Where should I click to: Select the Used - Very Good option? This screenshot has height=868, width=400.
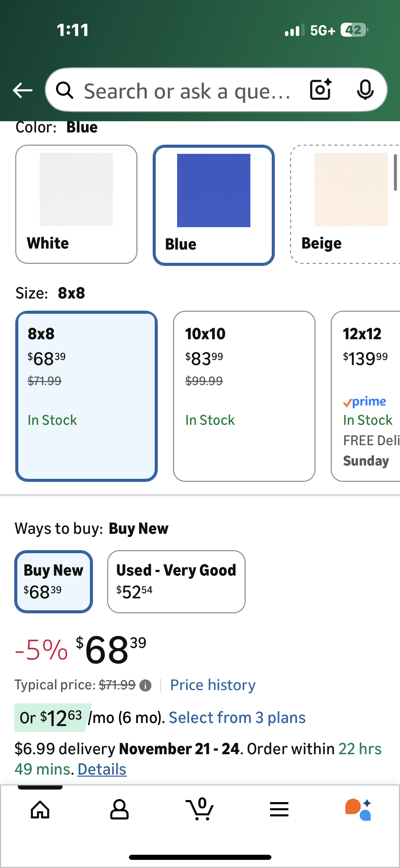[176, 581]
